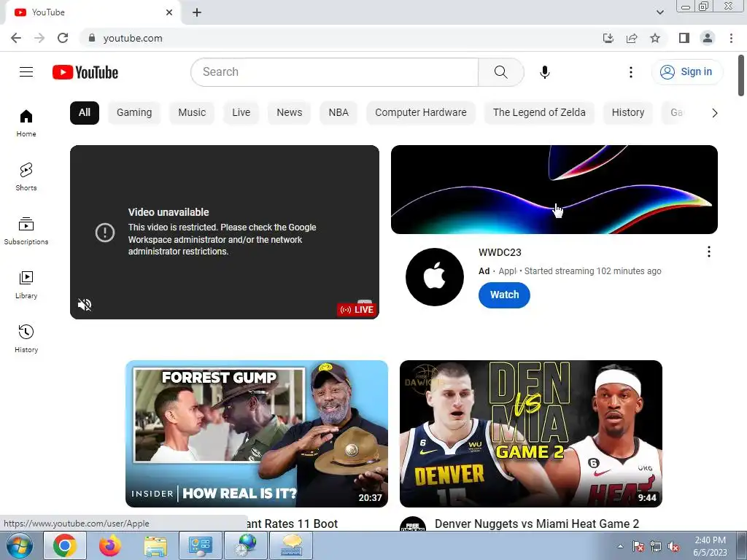Open WWDC23 ad options menu
Screen dimensions: 747x560
click(x=709, y=252)
